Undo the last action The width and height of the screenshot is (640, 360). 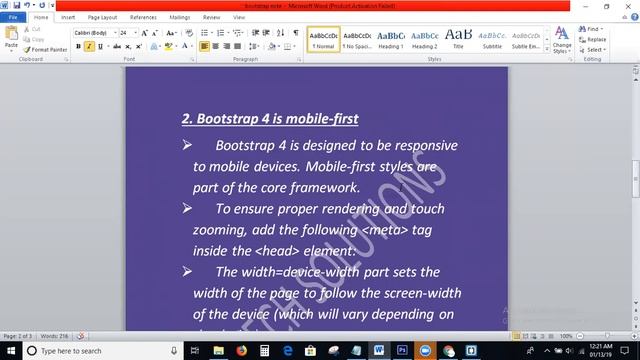[27, 6]
